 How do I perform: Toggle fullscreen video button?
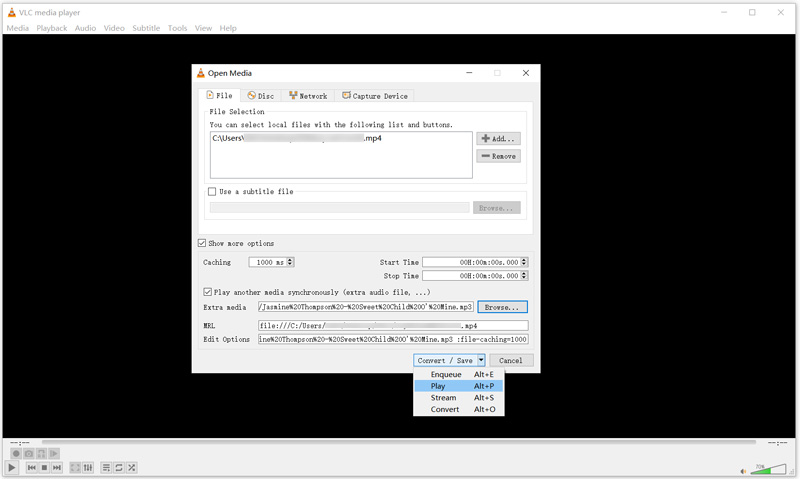75,467
